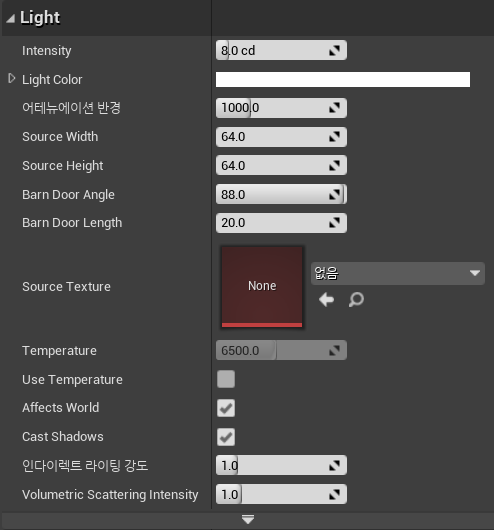Click the Barn Door Angle drag-arrow icon

tap(334, 194)
